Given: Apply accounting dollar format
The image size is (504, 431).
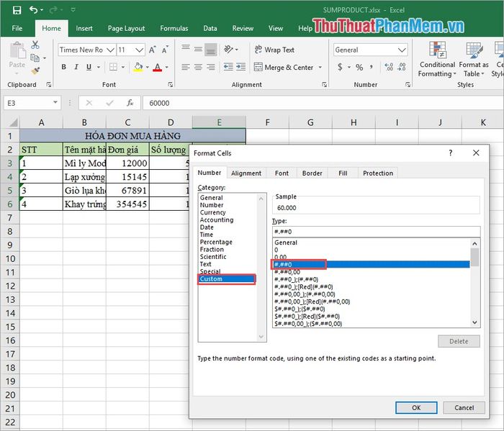Looking at the screenshot, I should pos(340,67).
